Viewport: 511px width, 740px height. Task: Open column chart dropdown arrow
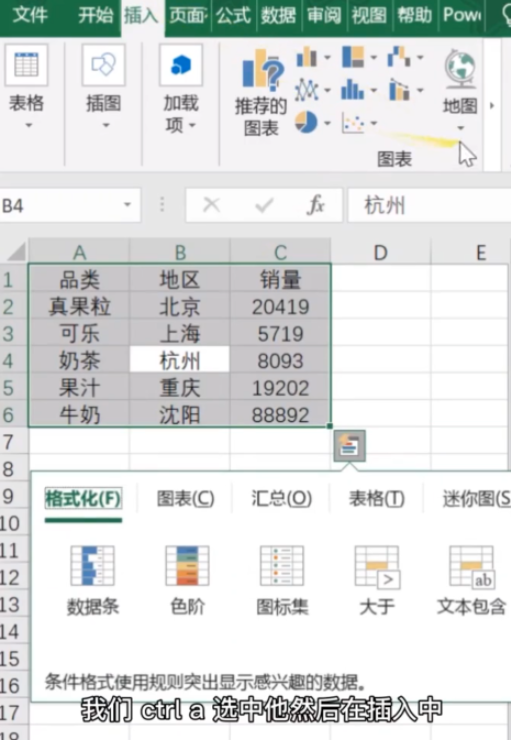point(327,58)
